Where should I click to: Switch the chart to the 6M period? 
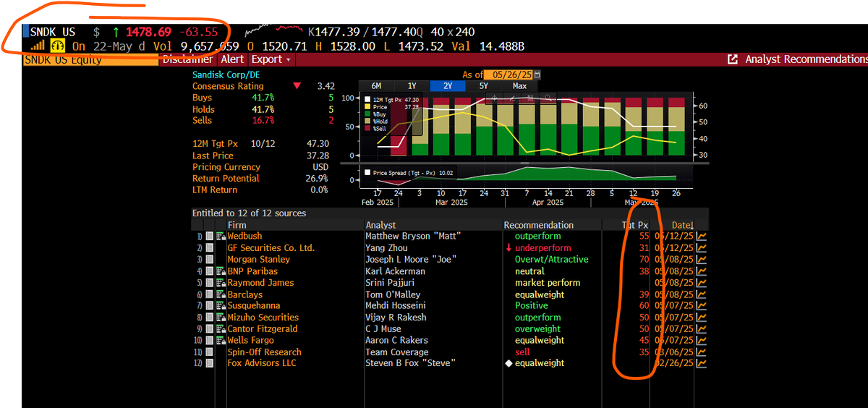pos(376,85)
